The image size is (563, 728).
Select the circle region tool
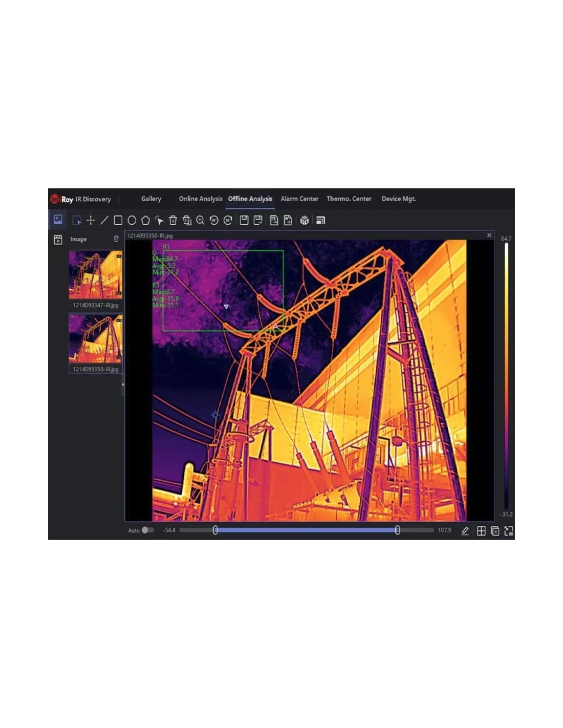coord(132,221)
